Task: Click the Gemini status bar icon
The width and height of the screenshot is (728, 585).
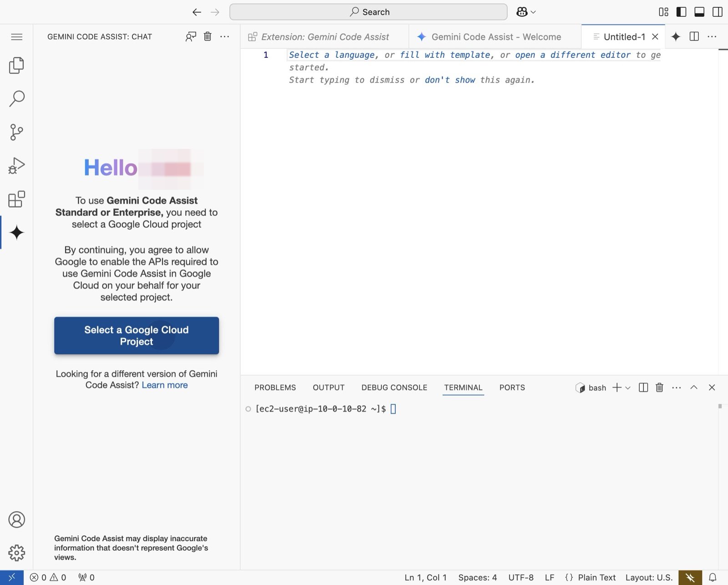Action: pos(690,577)
